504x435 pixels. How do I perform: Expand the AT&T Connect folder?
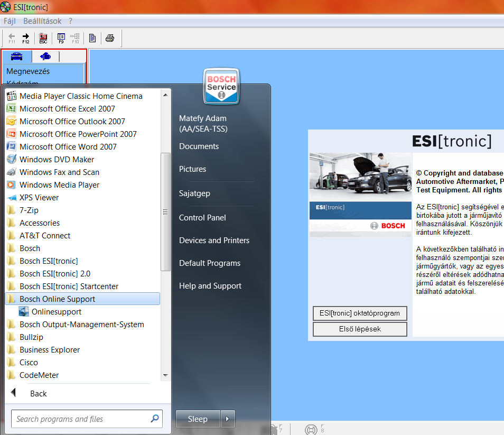(82, 236)
